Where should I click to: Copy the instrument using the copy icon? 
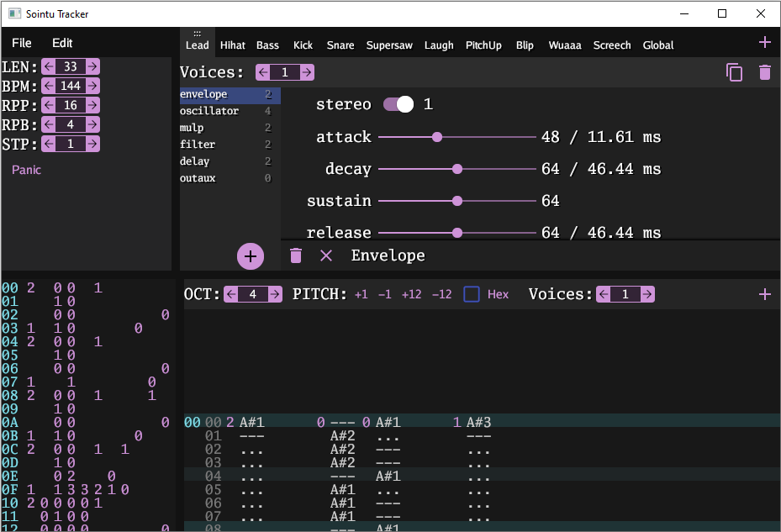coord(734,73)
